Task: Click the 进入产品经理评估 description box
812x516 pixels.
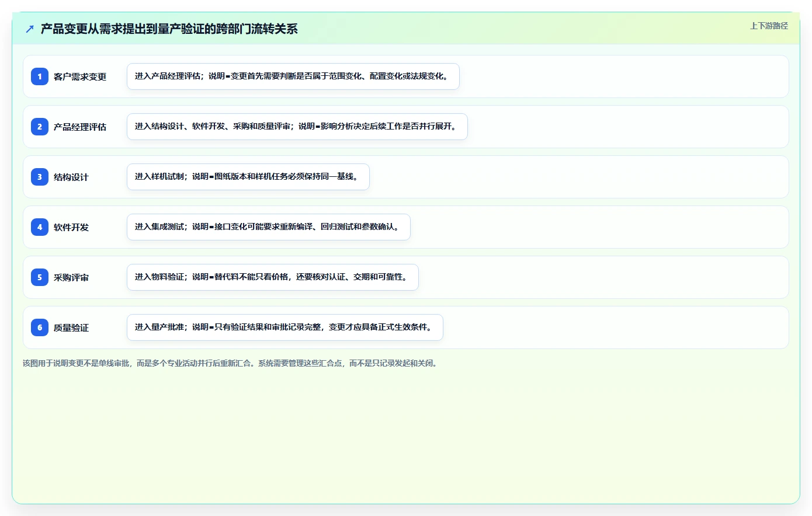Action: [293, 76]
